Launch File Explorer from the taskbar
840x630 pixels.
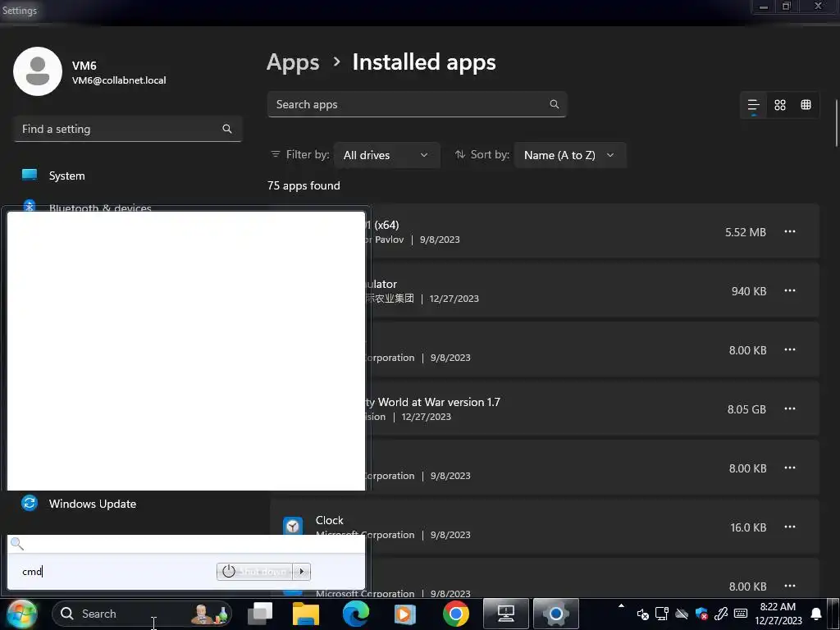[306, 614]
